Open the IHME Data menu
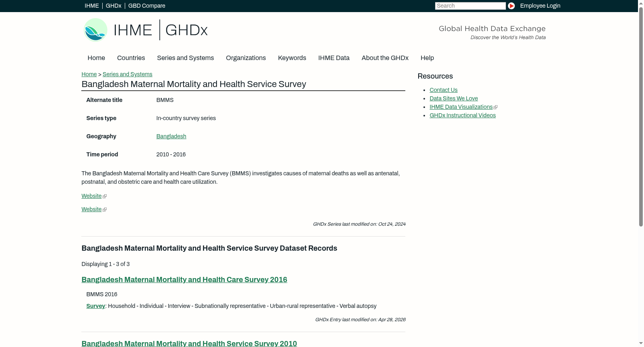Image resolution: width=644 pixels, height=347 pixels. click(334, 58)
